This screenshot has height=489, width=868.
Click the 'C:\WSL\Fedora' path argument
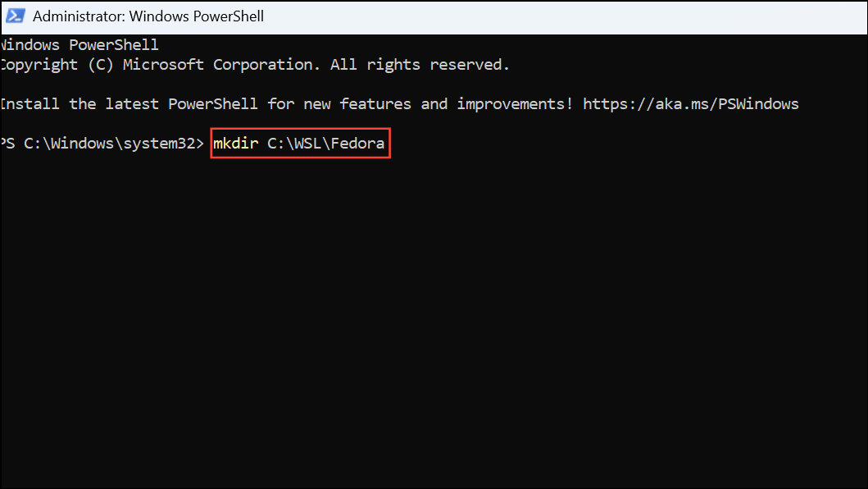tap(326, 143)
